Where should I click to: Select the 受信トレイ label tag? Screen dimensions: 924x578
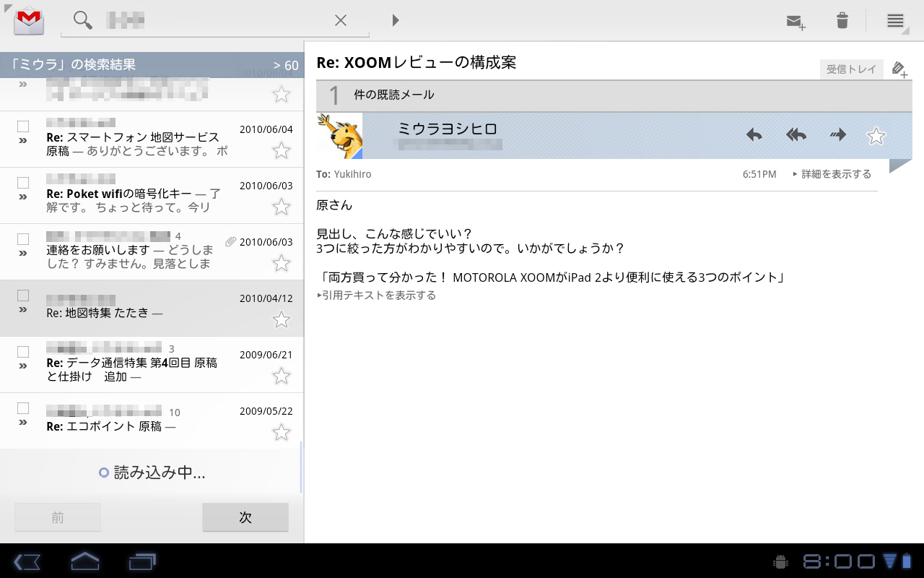point(852,69)
